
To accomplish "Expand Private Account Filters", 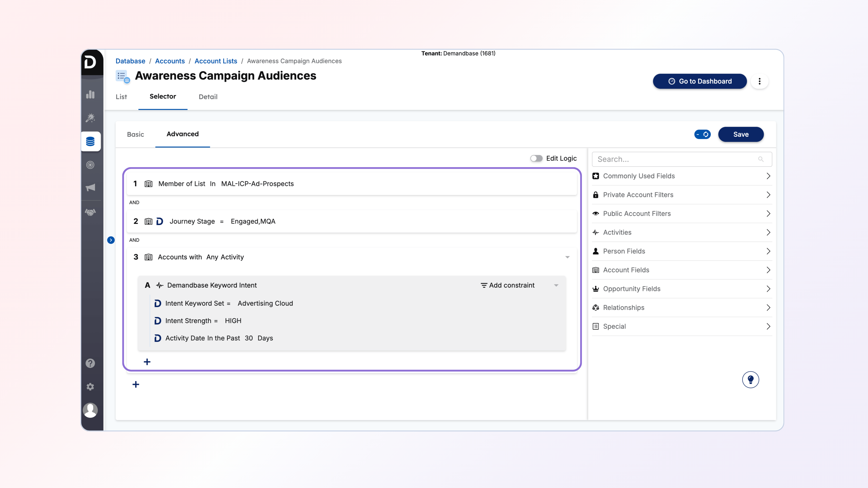I will tap(682, 195).
